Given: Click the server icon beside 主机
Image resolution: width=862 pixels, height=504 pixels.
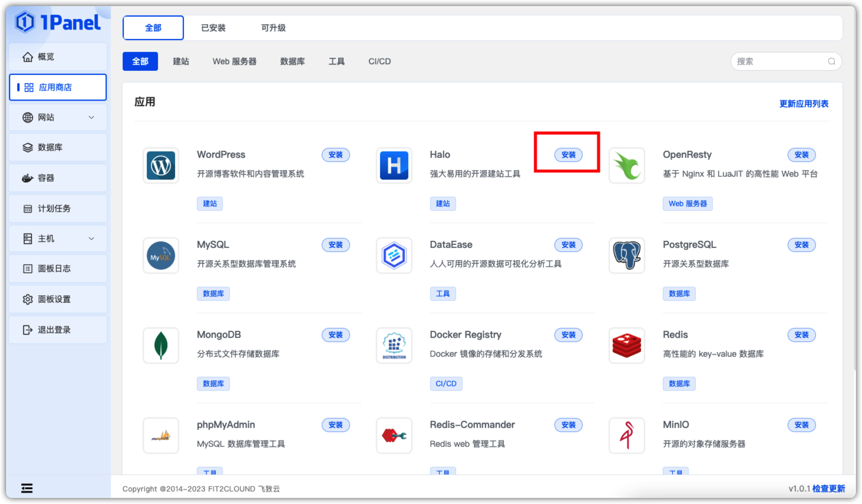Looking at the screenshot, I should pos(28,238).
